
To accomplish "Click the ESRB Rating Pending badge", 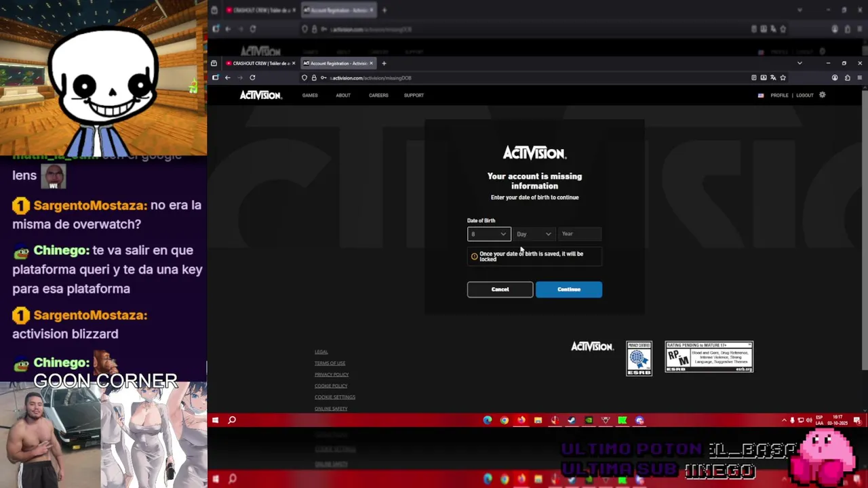I will tap(709, 357).
